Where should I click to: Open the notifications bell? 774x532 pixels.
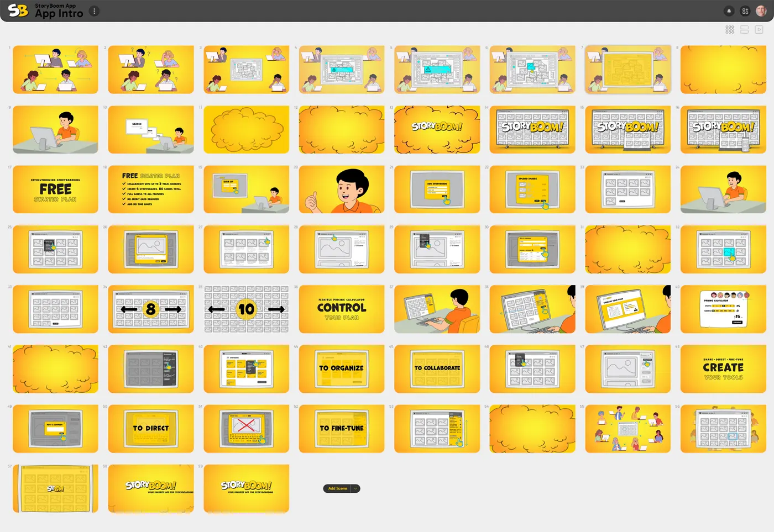click(x=729, y=11)
